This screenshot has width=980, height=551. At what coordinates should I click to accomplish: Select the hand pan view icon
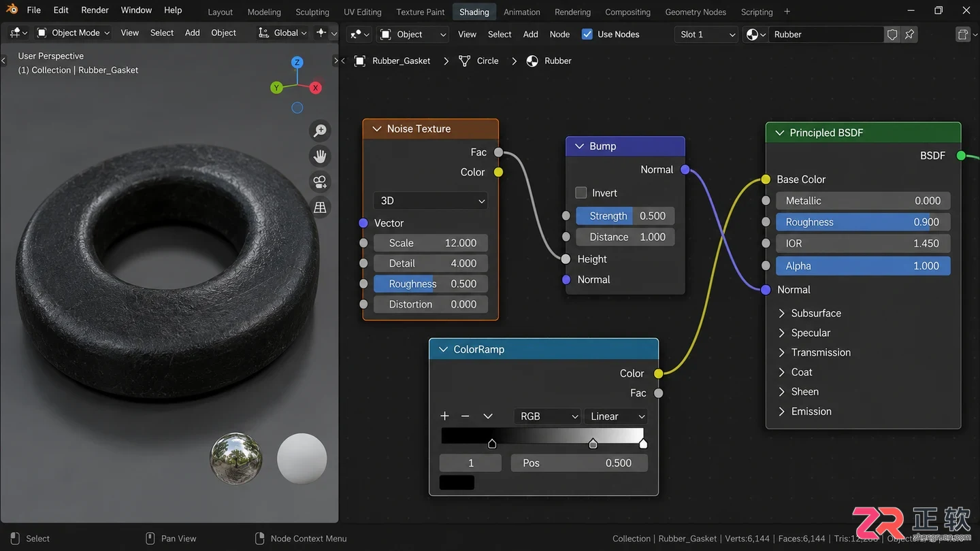pos(320,156)
